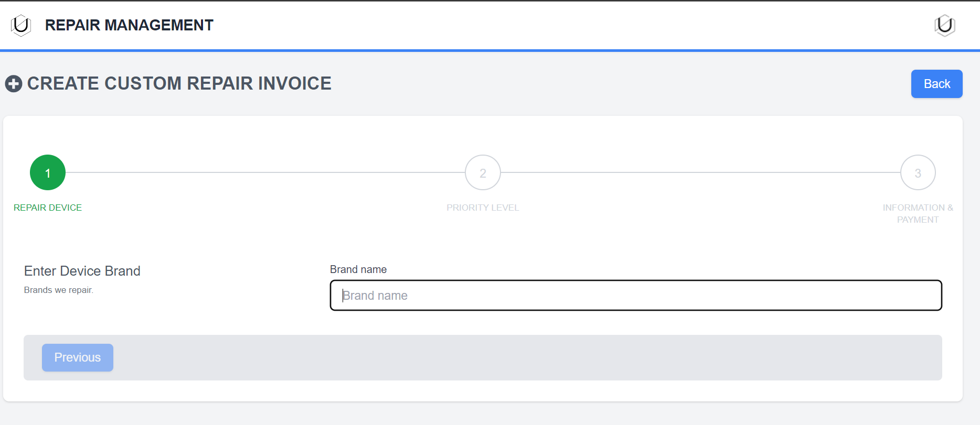
Task: Click the gray footer bar right of Previous
Action: pyautogui.click(x=525, y=357)
